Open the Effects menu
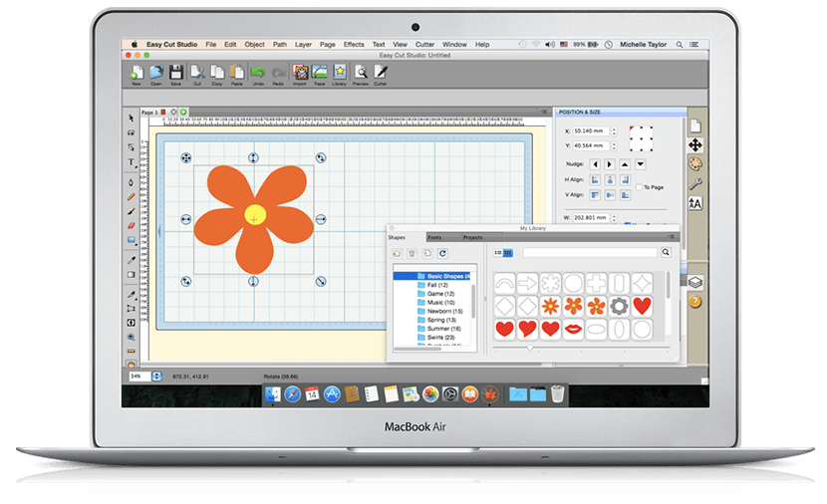The image size is (827, 504). pos(354,45)
